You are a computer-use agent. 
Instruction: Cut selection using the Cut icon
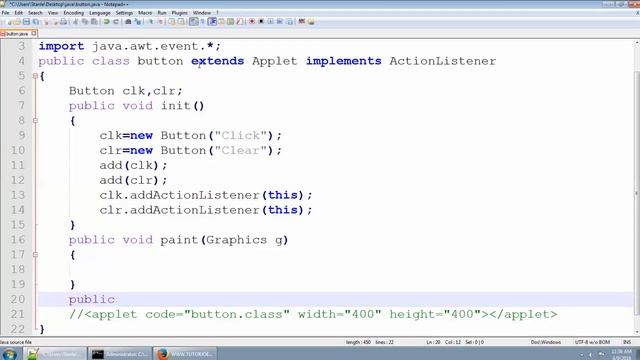pyautogui.click(x=75, y=22)
